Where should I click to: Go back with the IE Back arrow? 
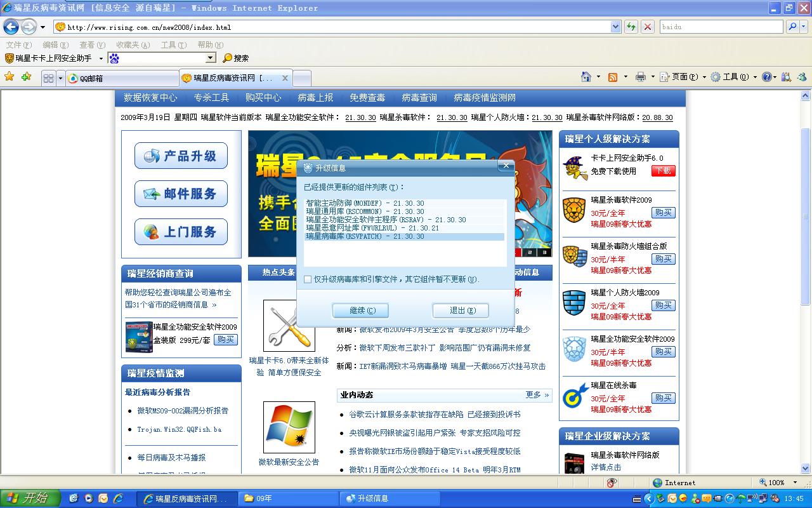[x=11, y=27]
